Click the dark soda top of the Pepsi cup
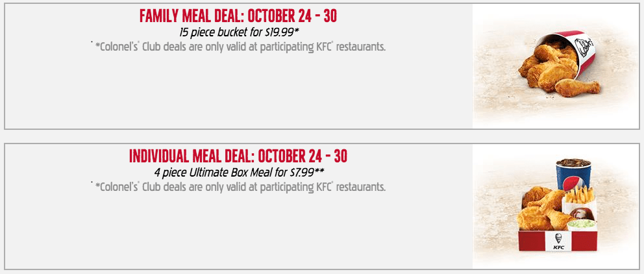The width and height of the screenshot is (644, 274). [x=574, y=163]
